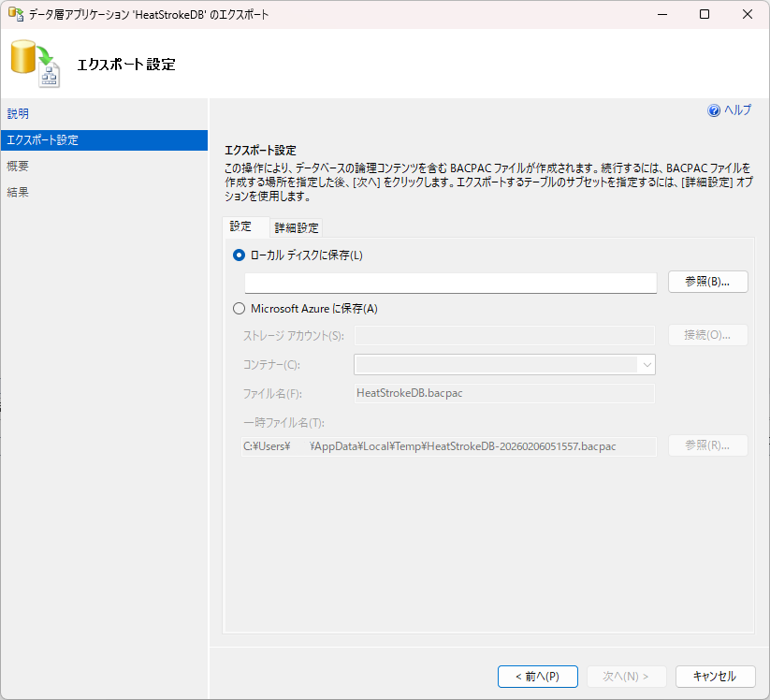
Task: Select エクスポート設定 in the left navigation
Action: click(42, 140)
